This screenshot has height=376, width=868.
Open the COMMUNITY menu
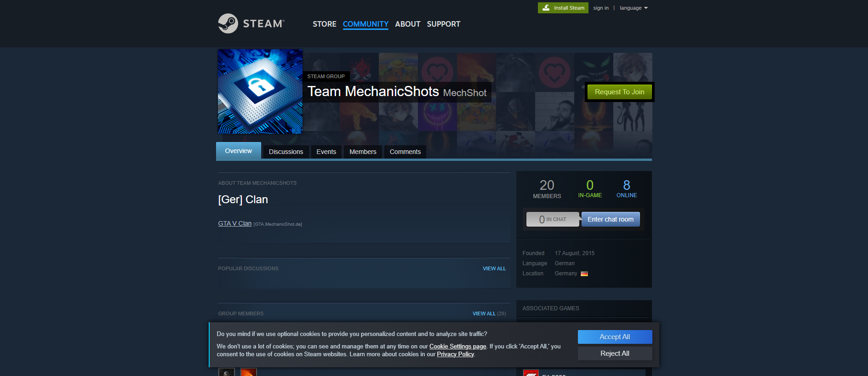point(365,24)
